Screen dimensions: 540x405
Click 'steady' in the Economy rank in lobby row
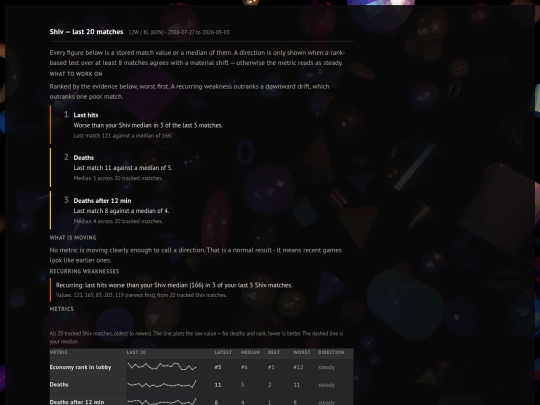326,367
